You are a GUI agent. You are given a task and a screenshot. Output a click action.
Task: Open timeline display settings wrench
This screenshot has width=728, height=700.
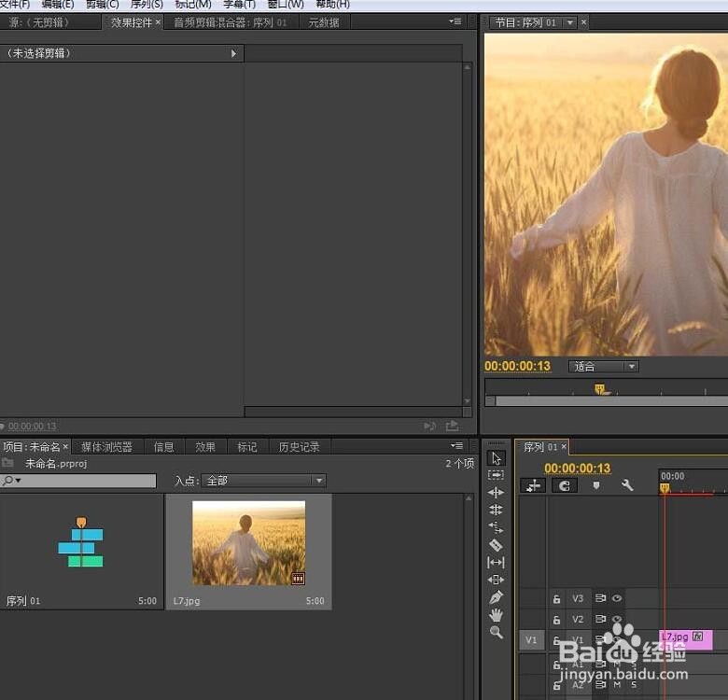pos(627,485)
